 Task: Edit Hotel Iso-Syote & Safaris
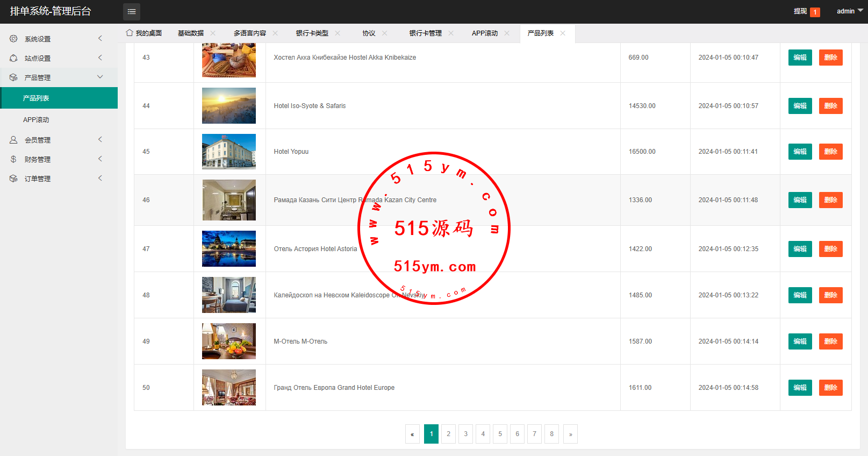(x=800, y=106)
